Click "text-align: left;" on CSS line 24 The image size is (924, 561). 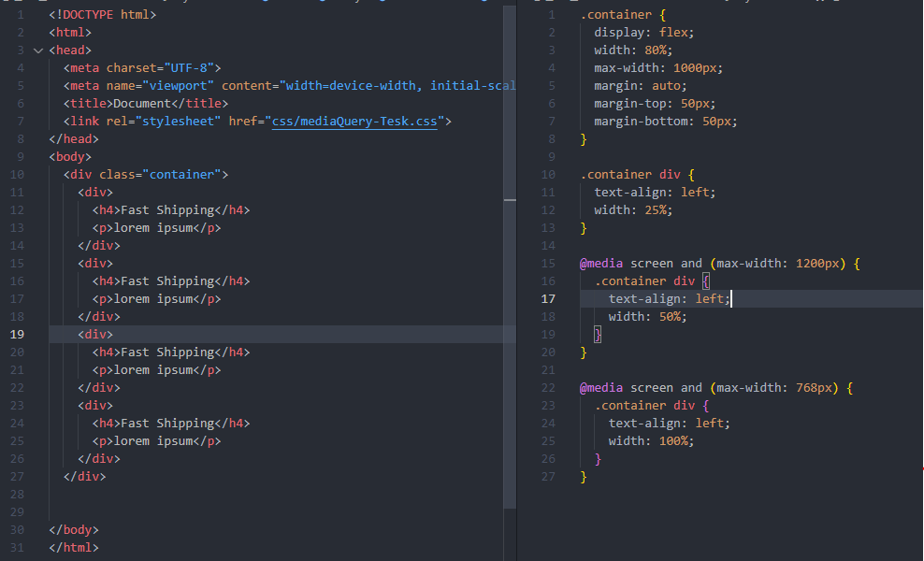pyautogui.click(x=670, y=424)
